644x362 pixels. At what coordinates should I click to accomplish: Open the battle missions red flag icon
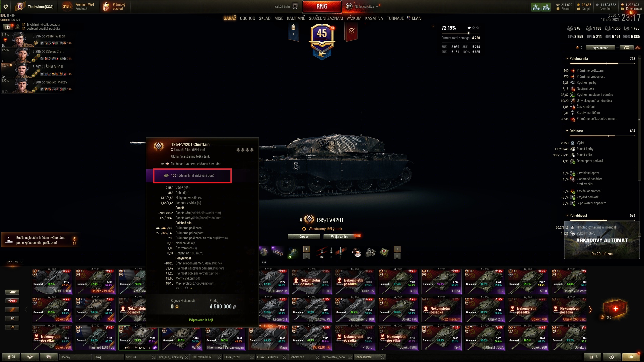coord(351,31)
